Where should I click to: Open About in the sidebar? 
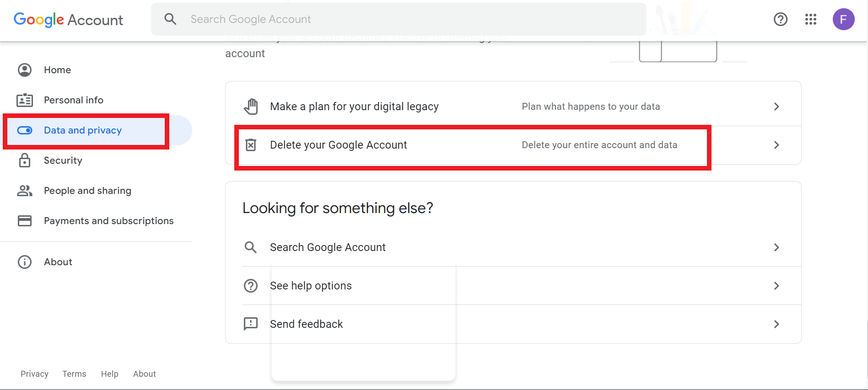pyautogui.click(x=58, y=262)
